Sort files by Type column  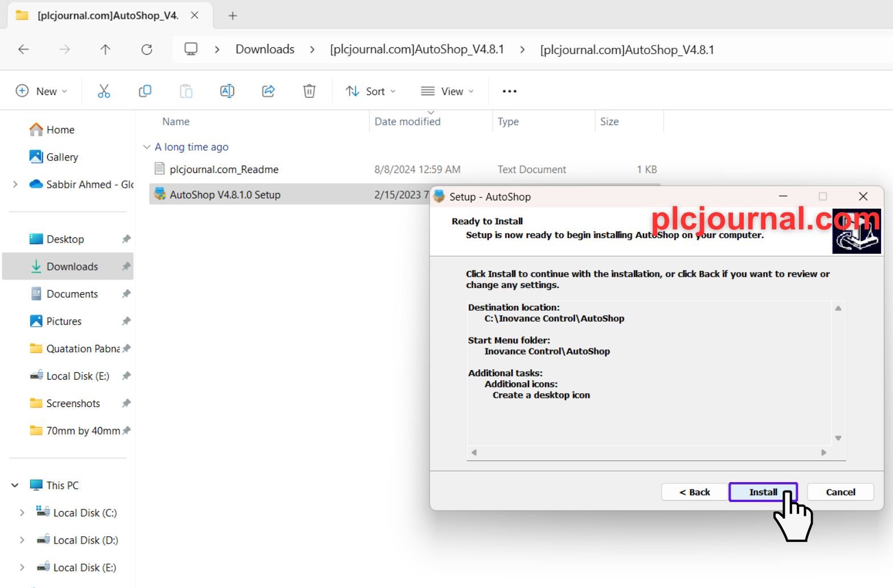click(x=508, y=121)
